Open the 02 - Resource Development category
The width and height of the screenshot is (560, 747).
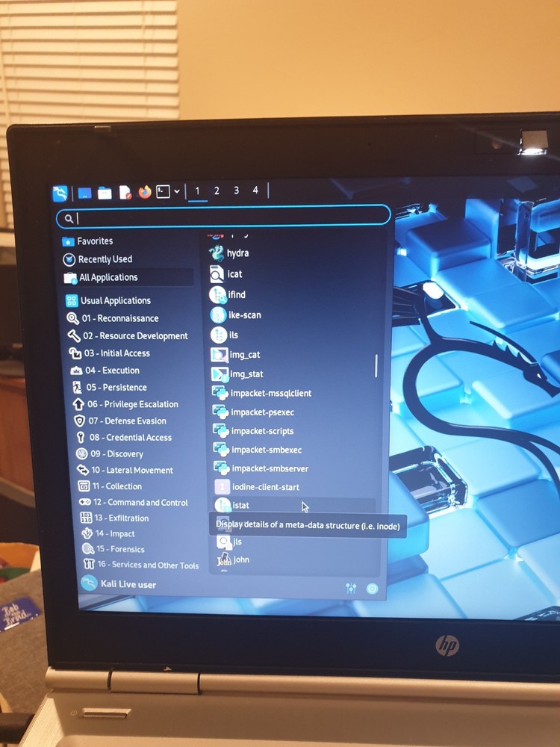[132, 336]
